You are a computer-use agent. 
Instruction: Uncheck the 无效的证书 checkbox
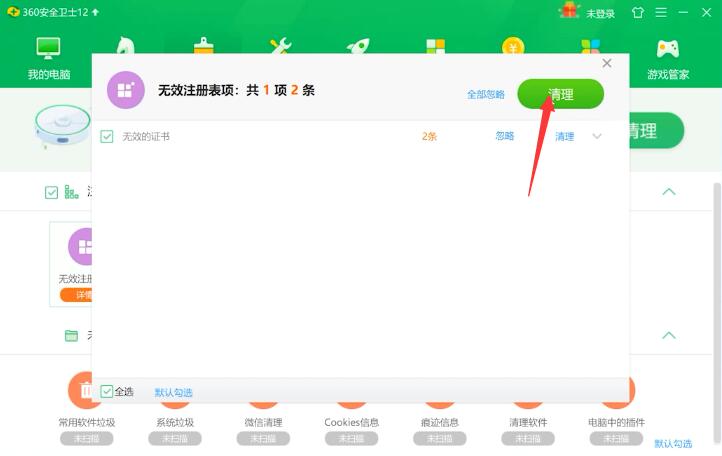pyautogui.click(x=107, y=136)
